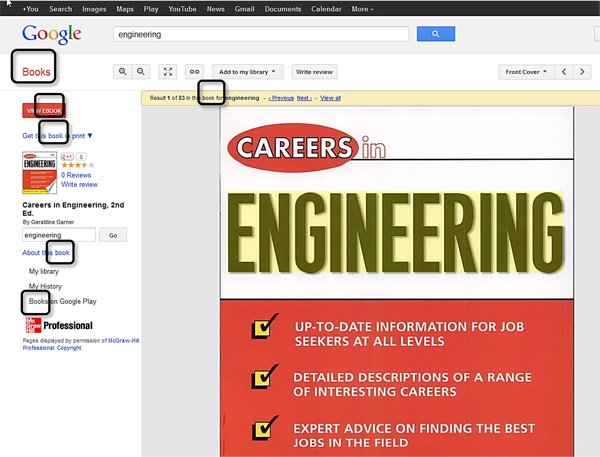600x457 pixels.
Task: Click the star rating
Action: pyautogui.click(x=77, y=165)
